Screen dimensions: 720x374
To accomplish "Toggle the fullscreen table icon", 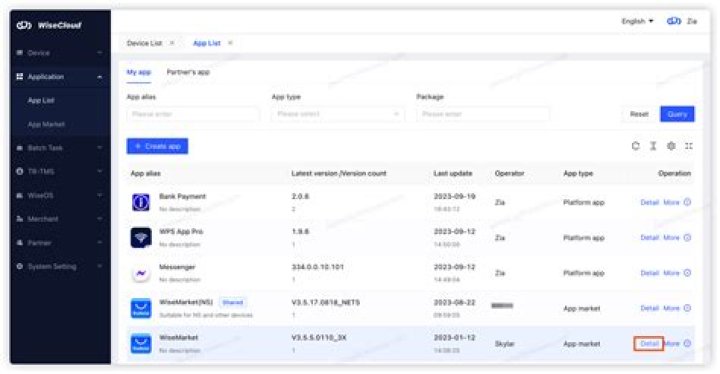I will (x=689, y=146).
